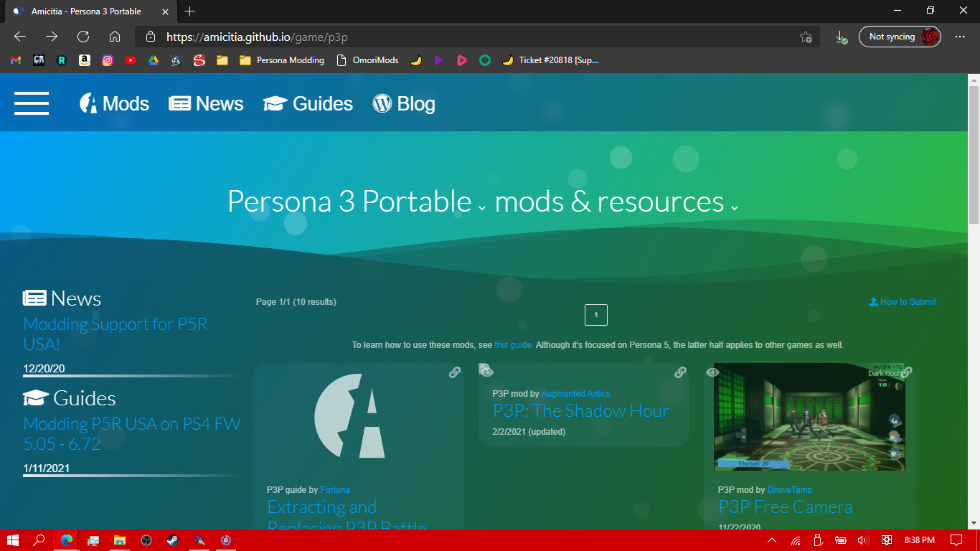Open the Windows Start menu
The height and width of the screenshot is (551, 980).
(12, 540)
